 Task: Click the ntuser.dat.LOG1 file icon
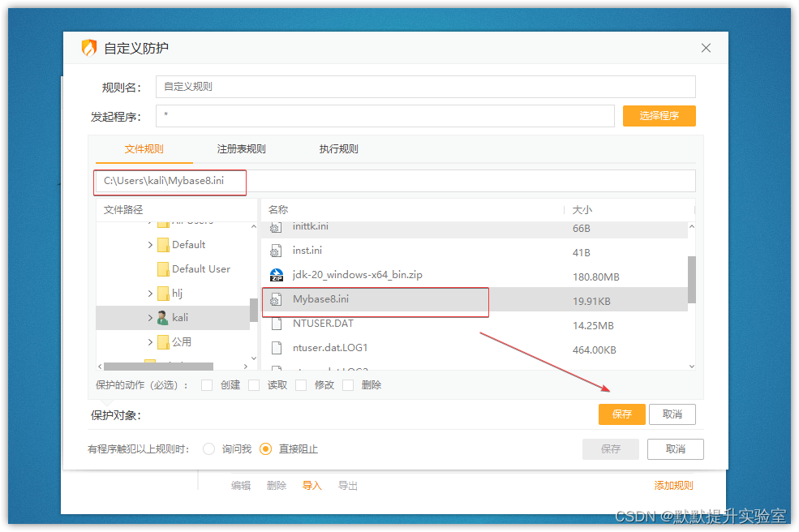(276, 348)
